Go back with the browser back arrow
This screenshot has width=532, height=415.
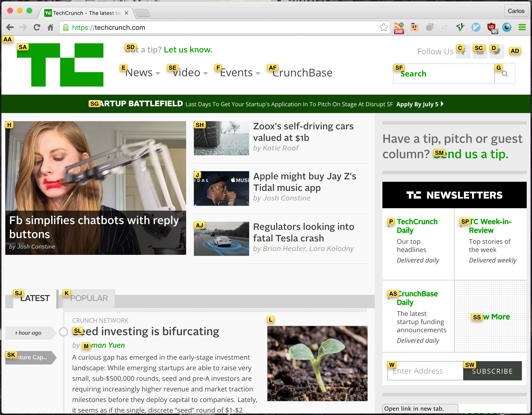point(10,27)
